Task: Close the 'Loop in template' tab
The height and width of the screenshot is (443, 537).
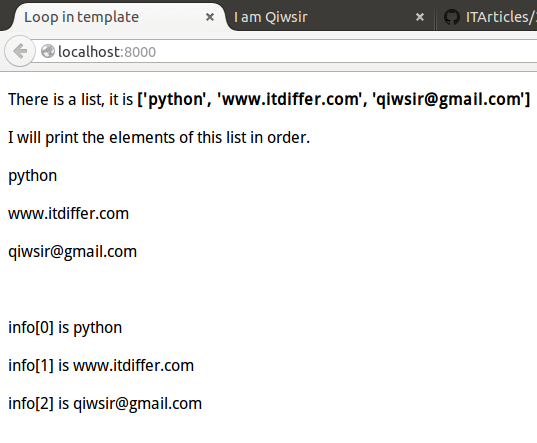Action: click(210, 17)
